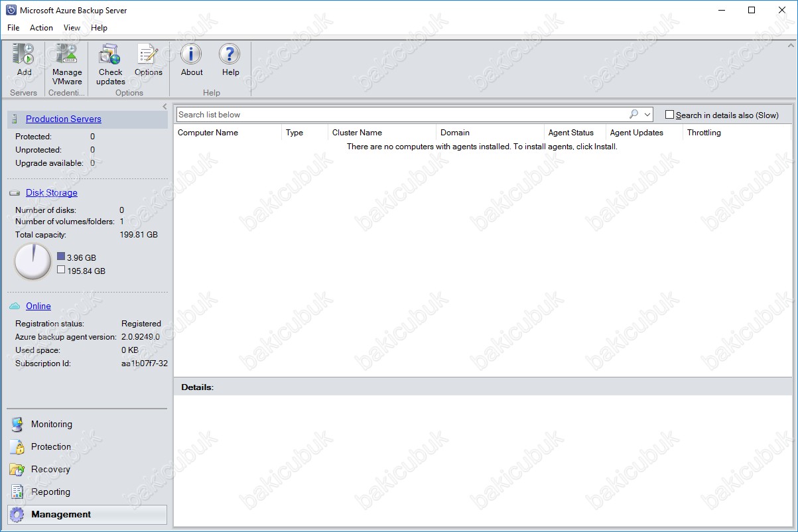Click the Help question mark icon
Image resolution: width=798 pixels, height=532 pixels.
click(x=230, y=54)
